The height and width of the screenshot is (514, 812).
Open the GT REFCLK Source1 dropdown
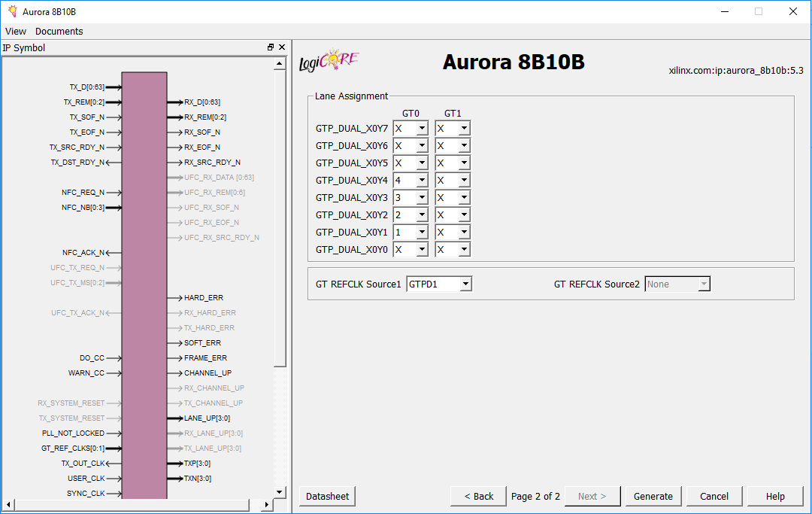467,284
